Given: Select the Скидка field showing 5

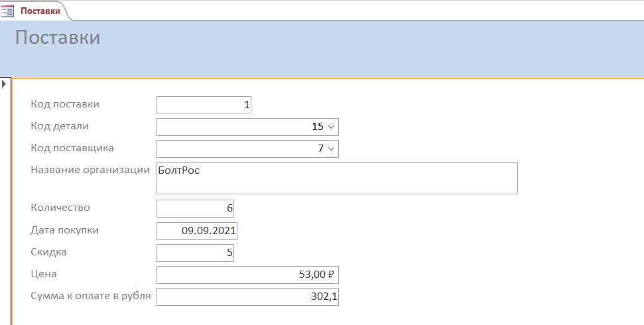Looking at the screenshot, I should (x=195, y=253).
